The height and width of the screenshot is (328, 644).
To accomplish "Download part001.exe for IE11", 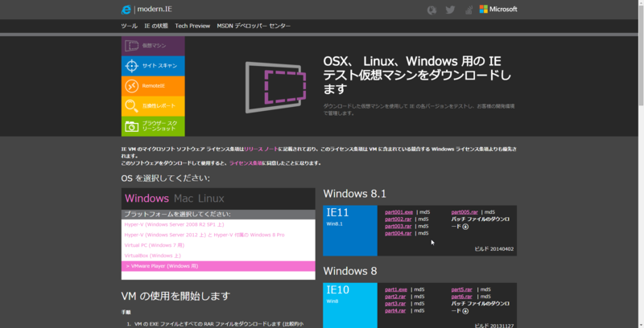I will click(398, 212).
